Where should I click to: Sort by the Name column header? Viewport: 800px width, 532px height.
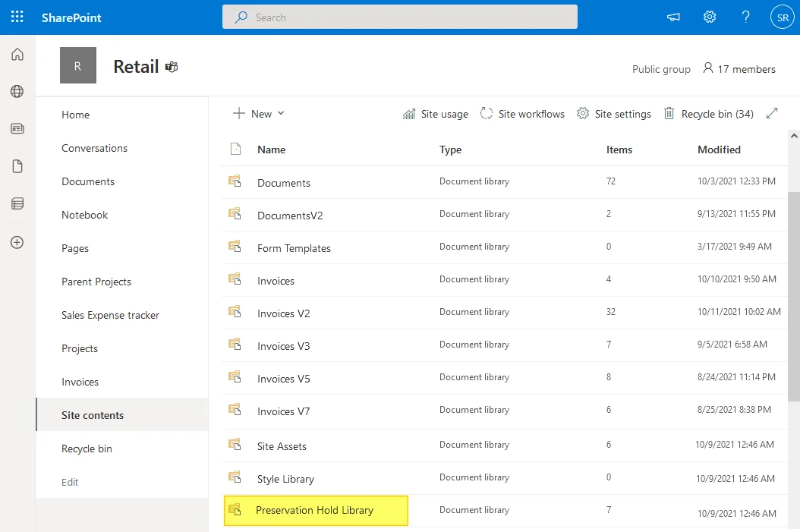(x=272, y=150)
